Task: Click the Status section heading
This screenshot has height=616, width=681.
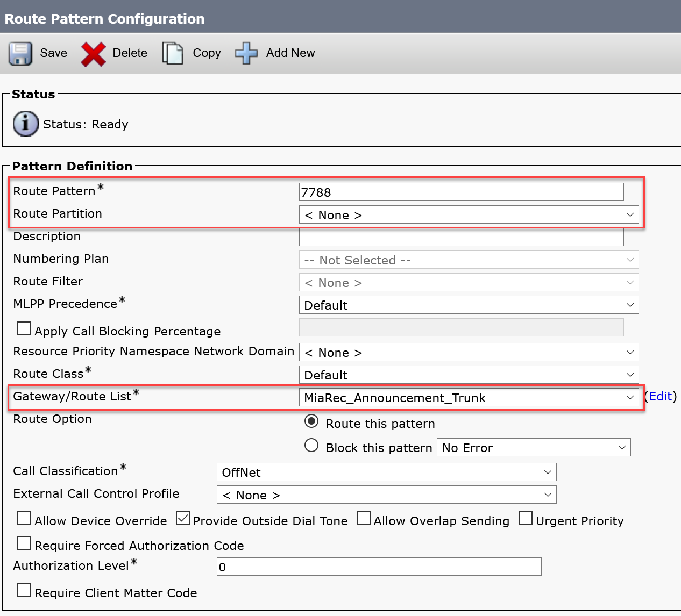Action: coord(33,94)
